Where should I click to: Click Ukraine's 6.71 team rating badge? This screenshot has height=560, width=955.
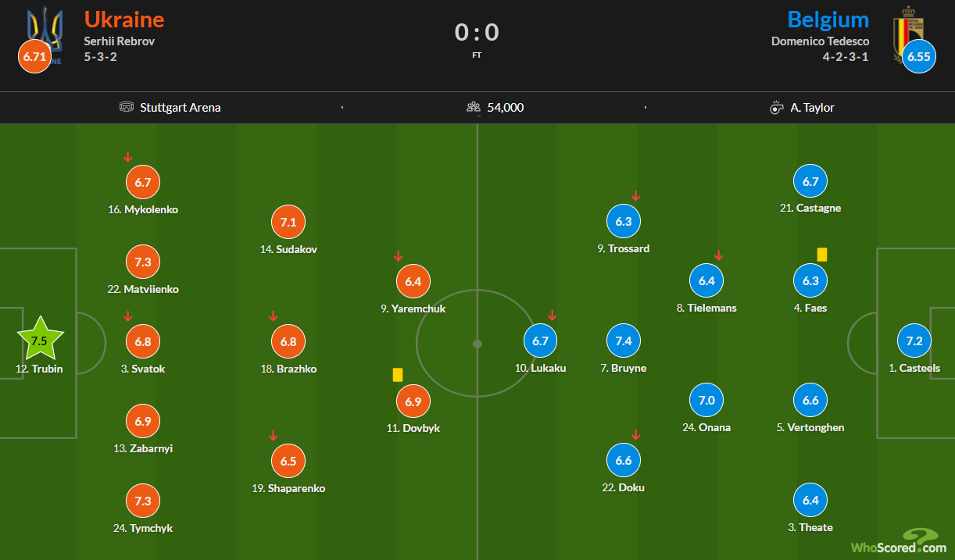35,57
